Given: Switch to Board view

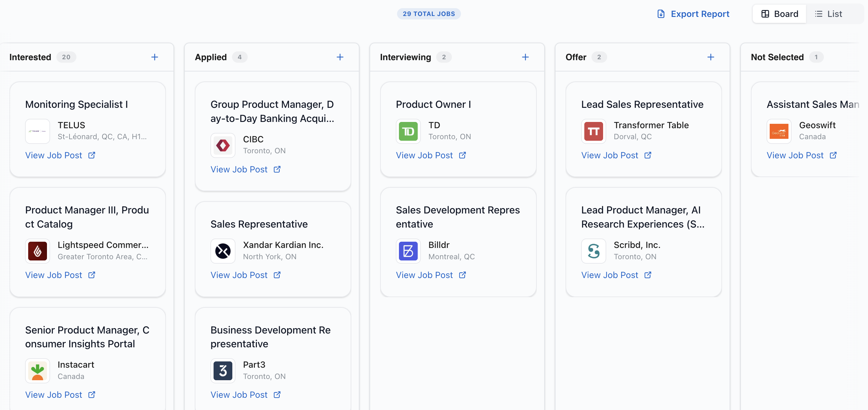Looking at the screenshot, I should [x=779, y=14].
